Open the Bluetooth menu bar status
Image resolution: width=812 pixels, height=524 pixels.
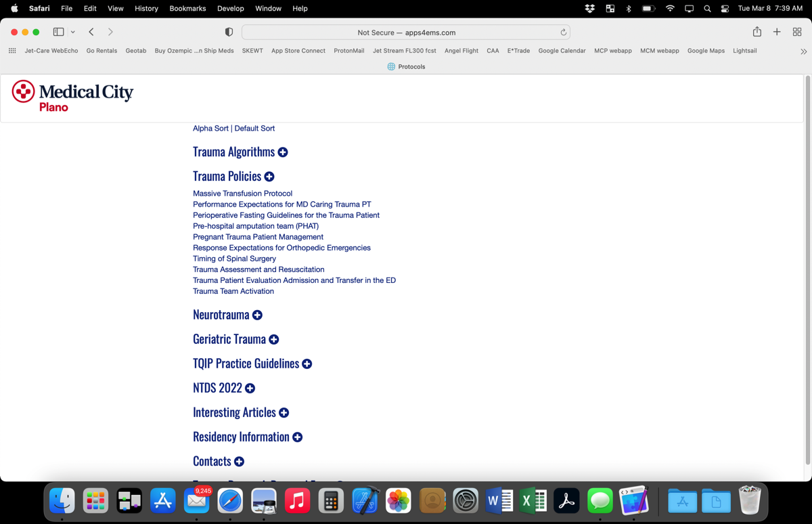[629, 9]
